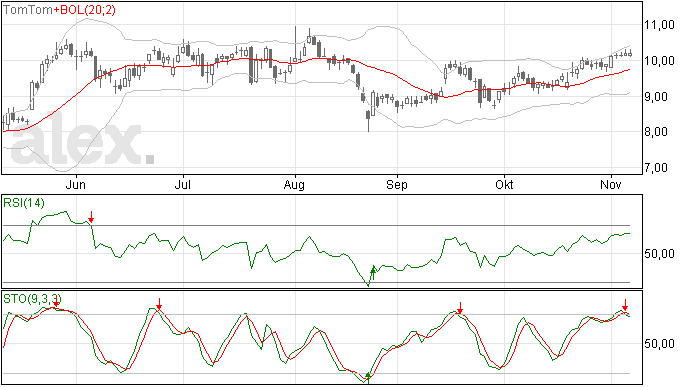
Task: Click the green buy arrow on STO chart
Action: (368, 378)
